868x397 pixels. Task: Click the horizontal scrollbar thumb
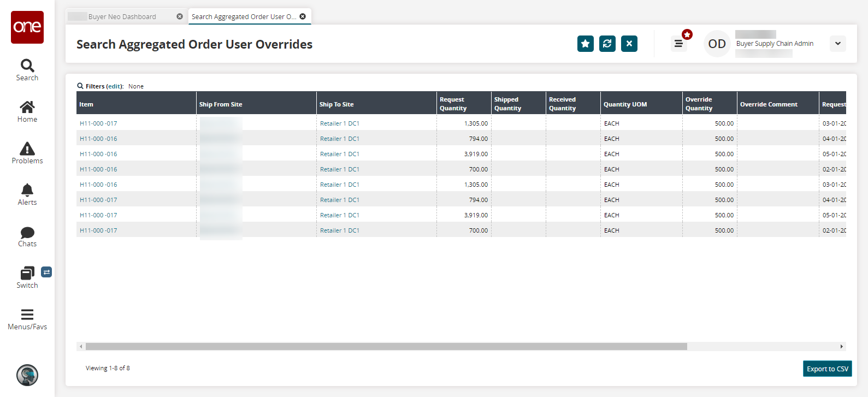click(x=386, y=346)
